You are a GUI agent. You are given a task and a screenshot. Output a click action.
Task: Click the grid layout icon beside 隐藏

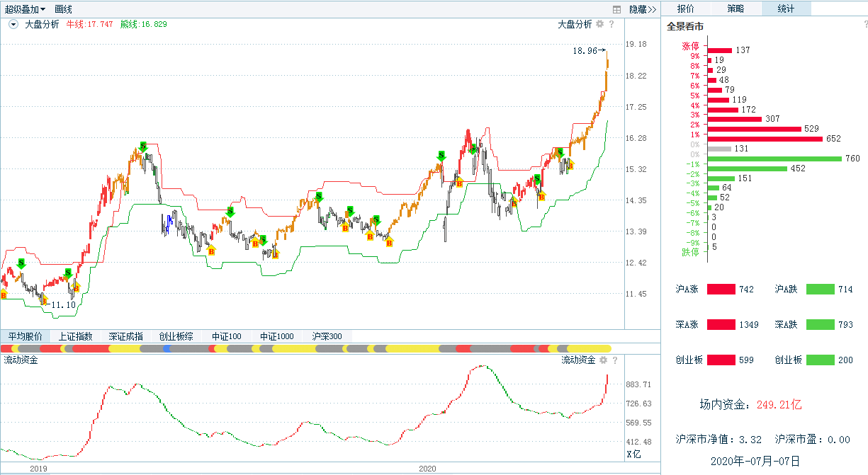click(616, 9)
